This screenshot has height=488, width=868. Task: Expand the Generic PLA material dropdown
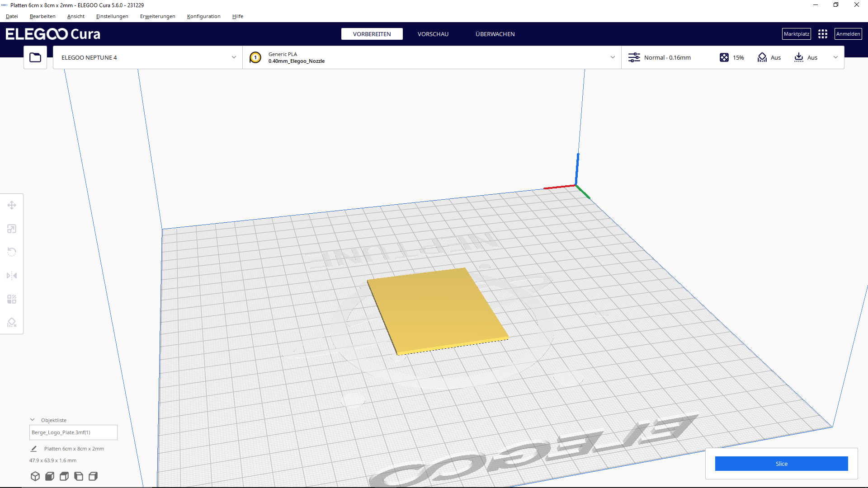432,57
